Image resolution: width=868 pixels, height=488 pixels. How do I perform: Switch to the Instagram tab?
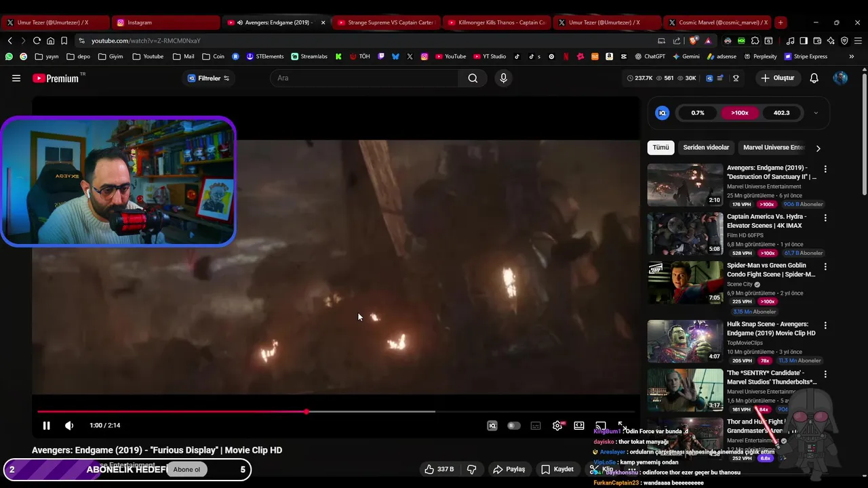pos(165,22)
